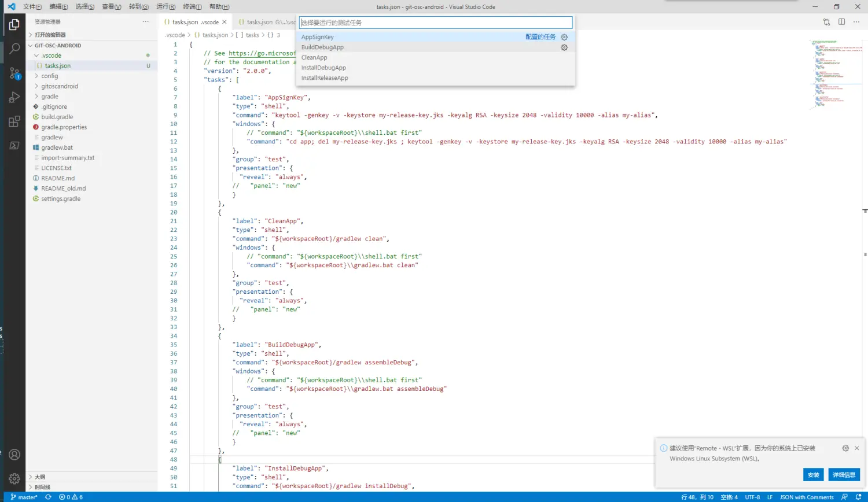Screen dimensions: 868x502
Task: Click the split editor icon
Action: click(841, 22)
